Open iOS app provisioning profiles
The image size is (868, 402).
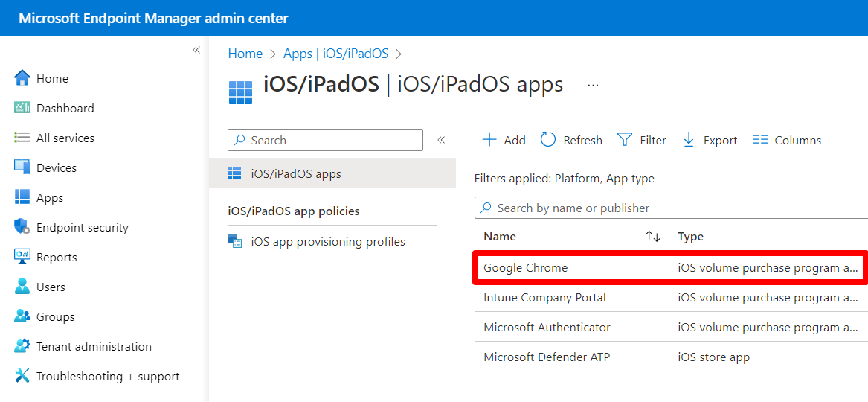coord(328,242)
